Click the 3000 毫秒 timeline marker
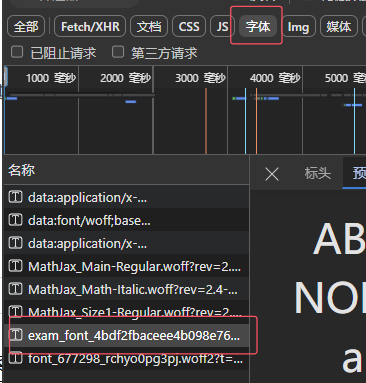The image size is (366, 383). point(200,78)
